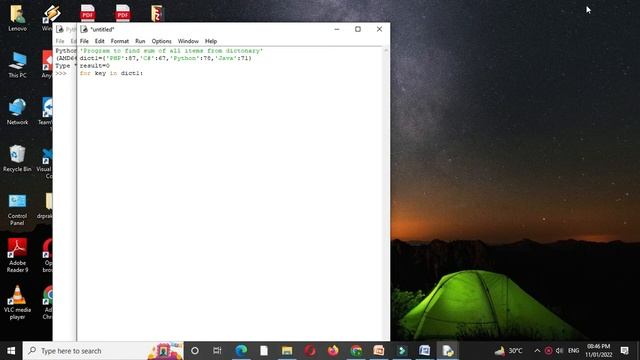
Task: Open Microsoft Word from taskbar
Action: tap(424, 351)
